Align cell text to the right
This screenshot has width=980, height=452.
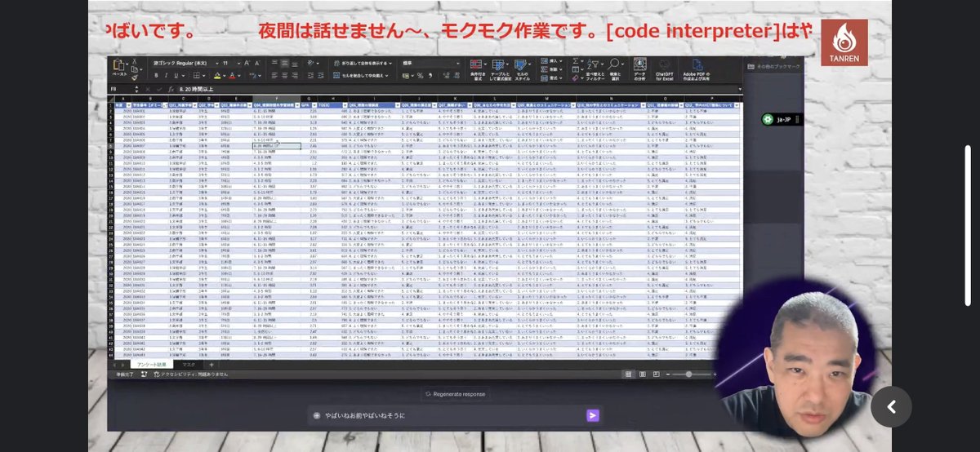[294, 75]
